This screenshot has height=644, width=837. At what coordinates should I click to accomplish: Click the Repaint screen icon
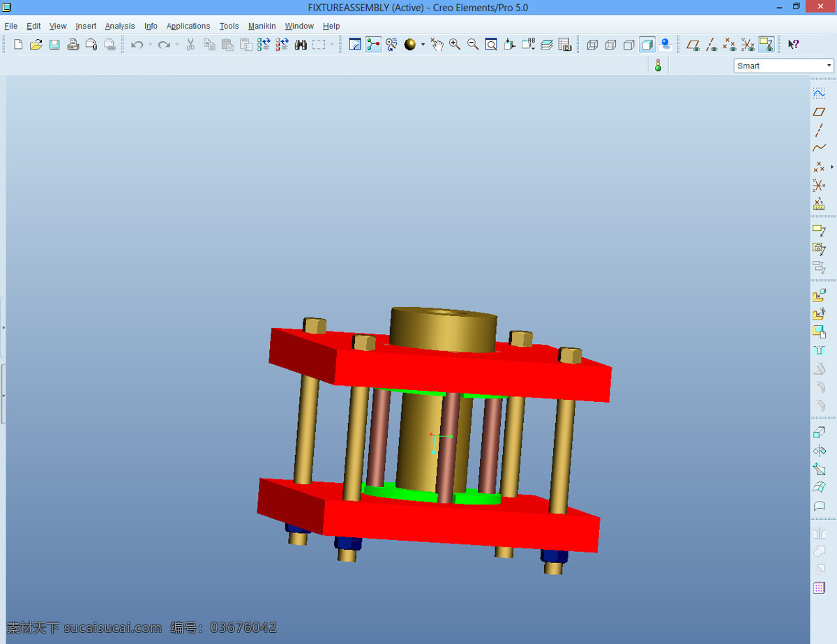point(355,45)
